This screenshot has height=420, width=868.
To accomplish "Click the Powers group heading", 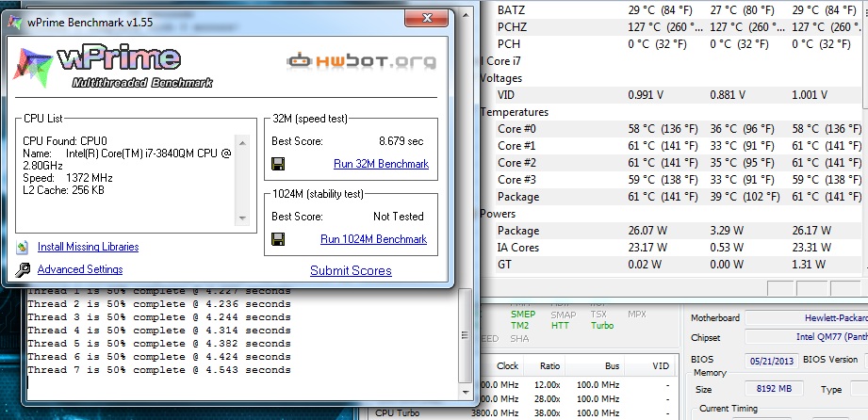I will [498, 214].
